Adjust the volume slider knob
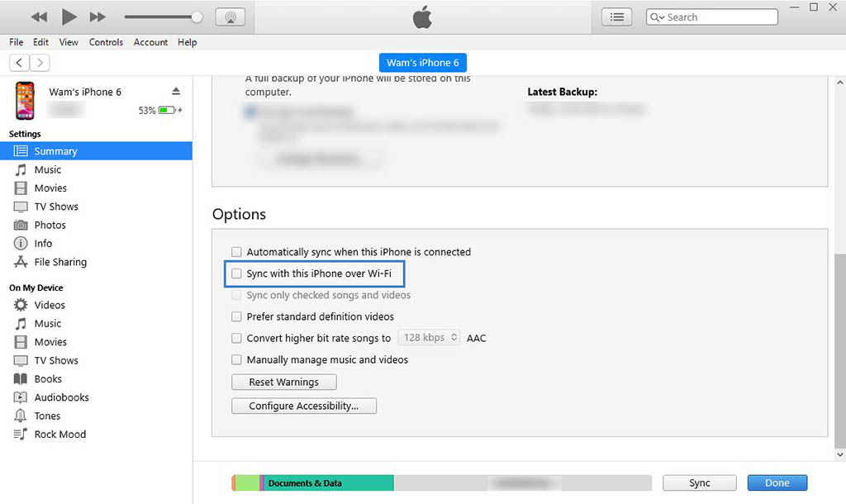Viewport: 846px width, 504px height. (x=197, y=17)
